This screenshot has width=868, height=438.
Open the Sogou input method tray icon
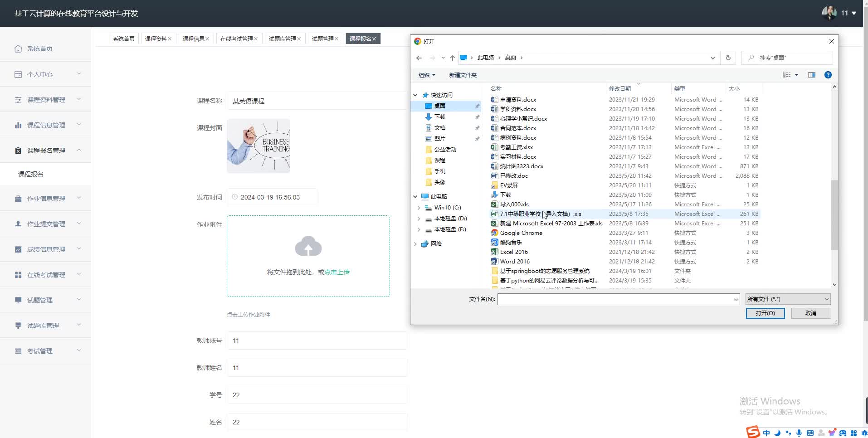point(753,432)
